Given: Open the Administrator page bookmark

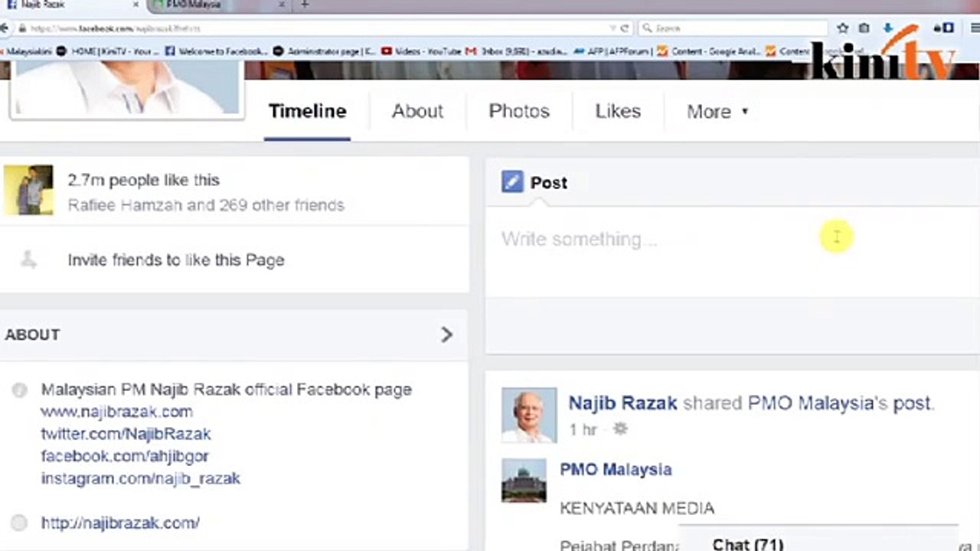Looking at the screenshot, I should click(x=325, y=51).
